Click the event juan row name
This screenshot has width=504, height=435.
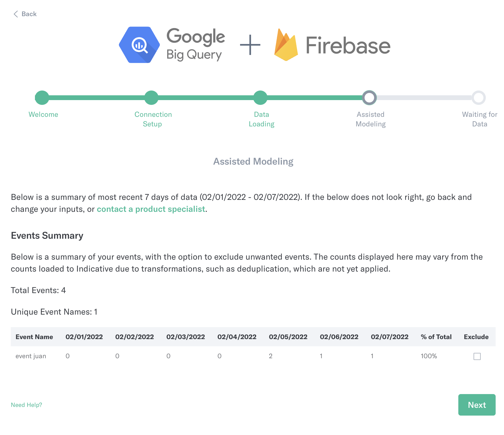[31, 356]
